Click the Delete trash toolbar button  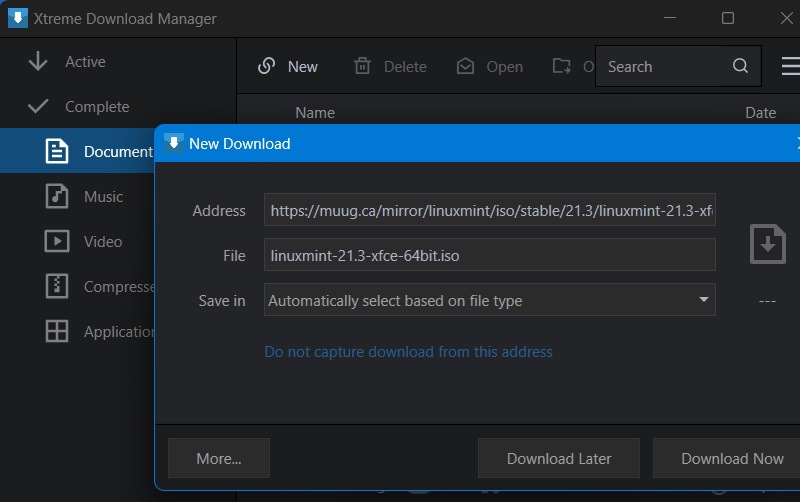point(390,66)
